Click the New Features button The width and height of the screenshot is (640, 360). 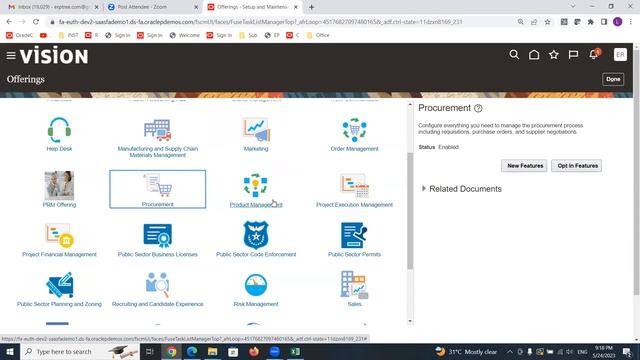[524, 166]
